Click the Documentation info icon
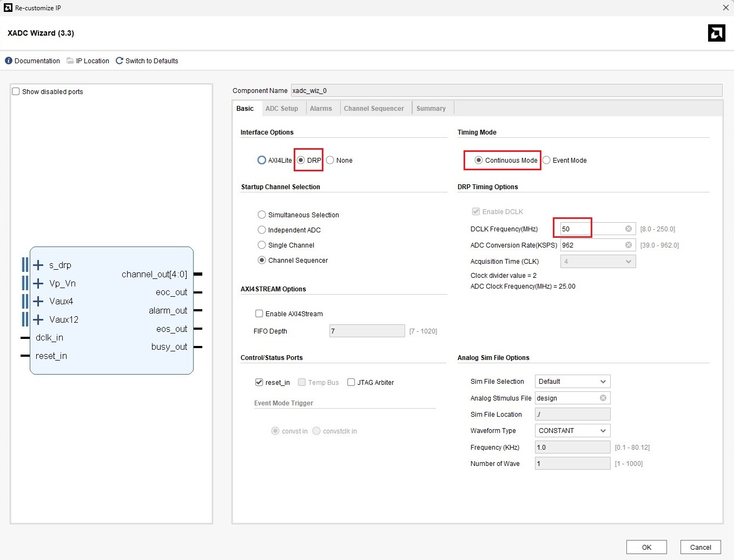Image resolution: width=734 pixels, height=560 pixels. 9,61
